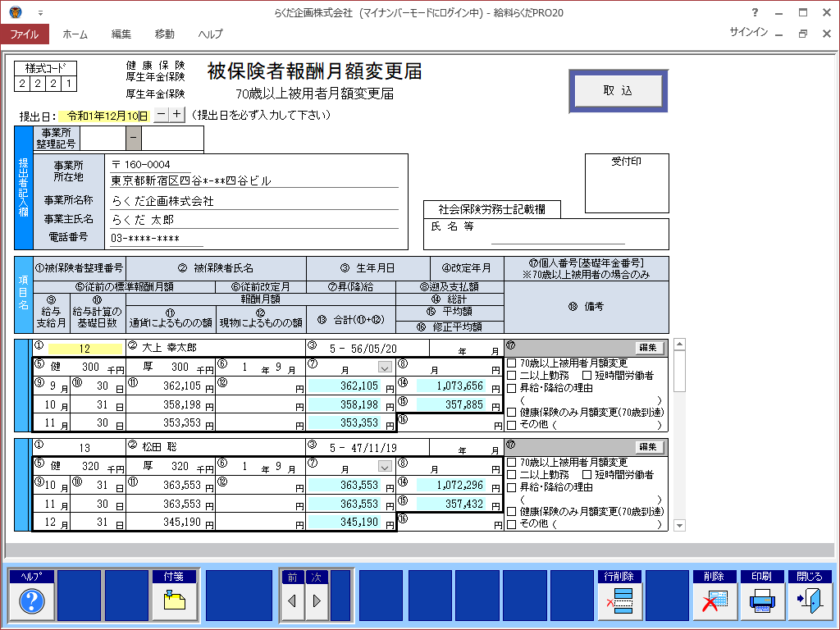Viewport: 840px width, 630px height.
Task: Click the insured name 大上 幸太郎
Action: 169,348
